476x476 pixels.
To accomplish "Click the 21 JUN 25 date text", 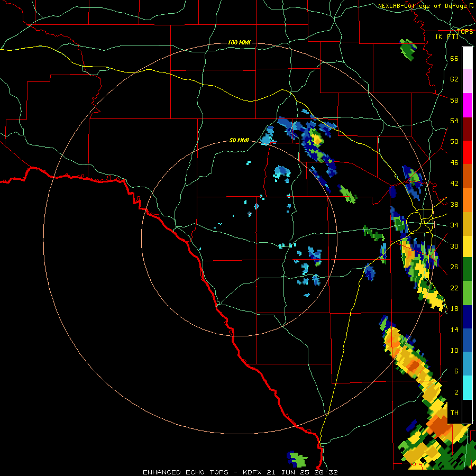I will (289, 472).
